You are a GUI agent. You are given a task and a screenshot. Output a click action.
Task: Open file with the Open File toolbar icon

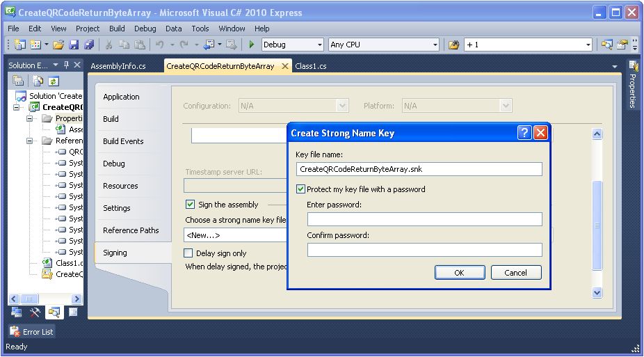click(x=58, y=45)
